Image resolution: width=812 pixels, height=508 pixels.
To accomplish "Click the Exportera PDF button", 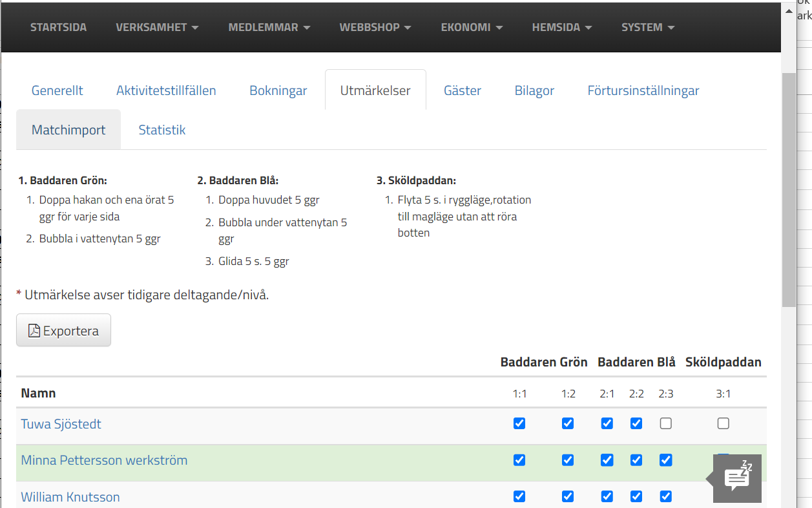I will click(63, 330).
